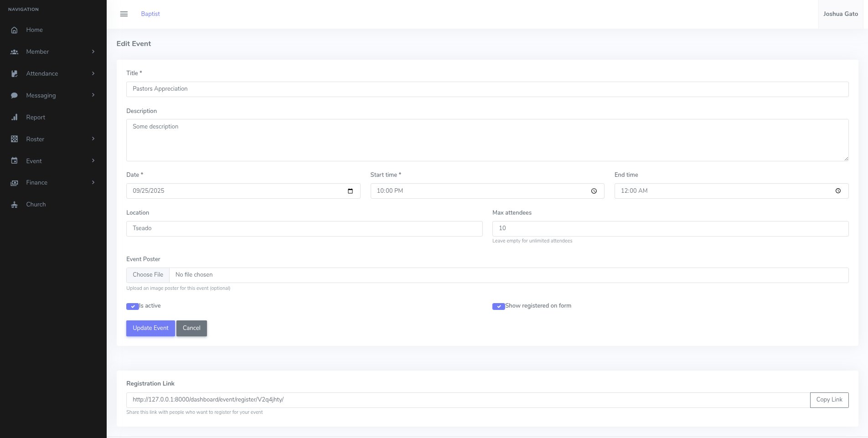Expand the Member submenu chevron
Screen dimensions: 868x438
93,52
